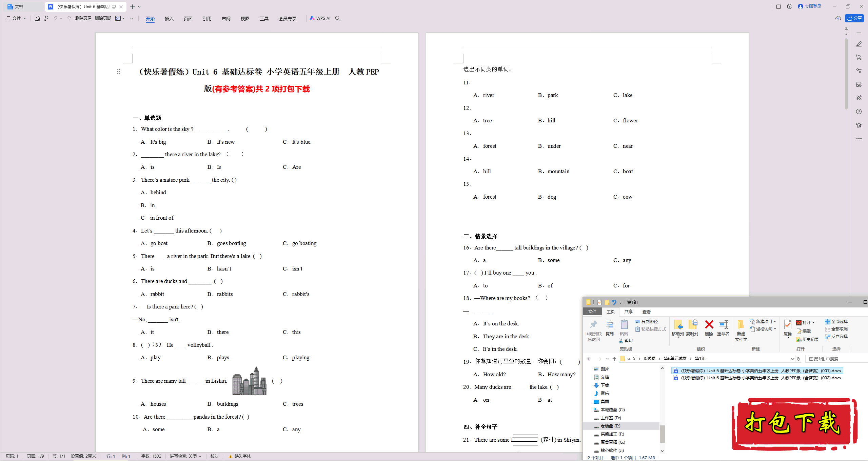Click the save icon in WPS toolbar
This screenshot has width=868, height=461.
(37, 18)
